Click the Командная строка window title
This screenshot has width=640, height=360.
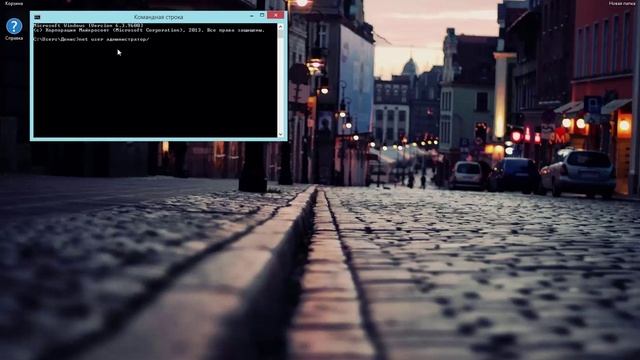(x=158, y=17)
